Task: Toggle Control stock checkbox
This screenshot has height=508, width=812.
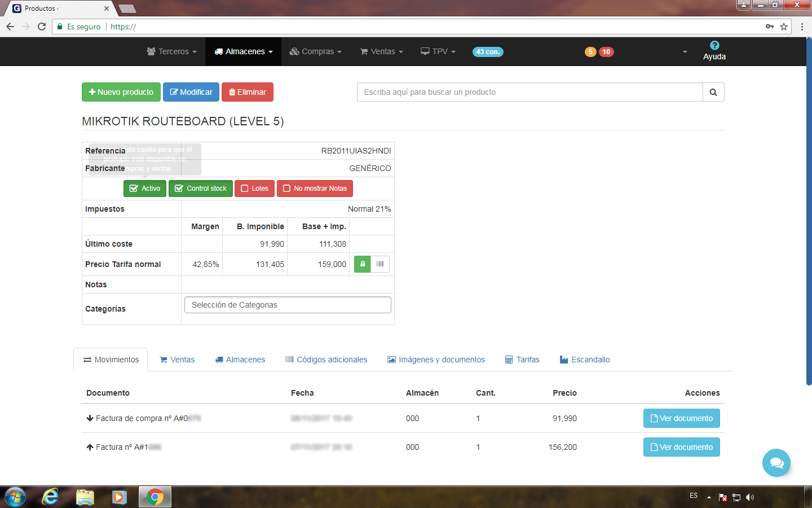Action: pos(201,189)
